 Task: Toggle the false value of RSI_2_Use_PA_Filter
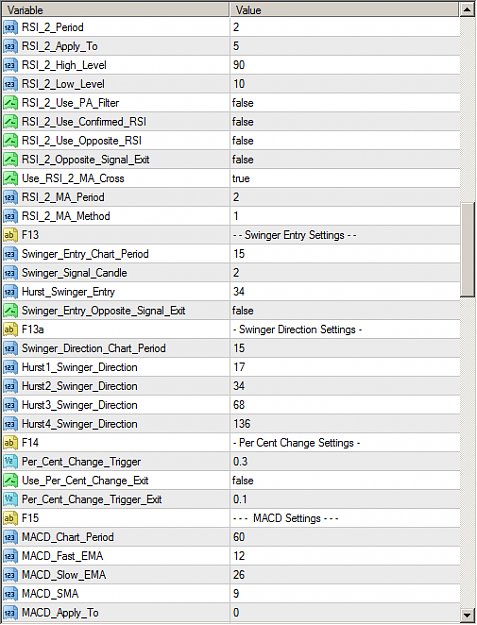(x=243, y=103)
